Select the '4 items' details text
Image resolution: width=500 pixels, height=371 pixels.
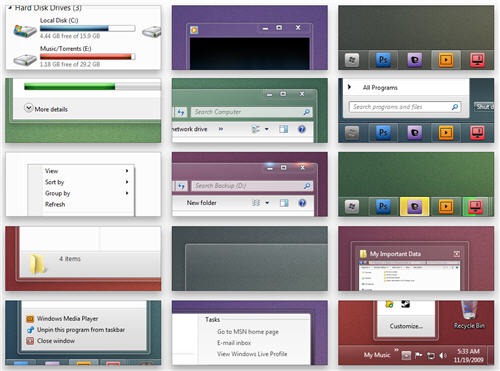[x=70, y=259]
